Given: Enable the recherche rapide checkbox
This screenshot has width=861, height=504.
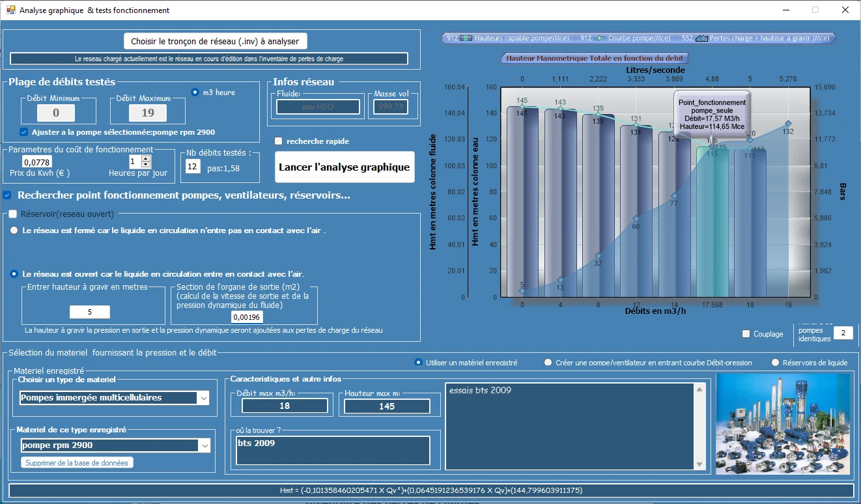Looking at the screenshot, I should click(279, 141).
